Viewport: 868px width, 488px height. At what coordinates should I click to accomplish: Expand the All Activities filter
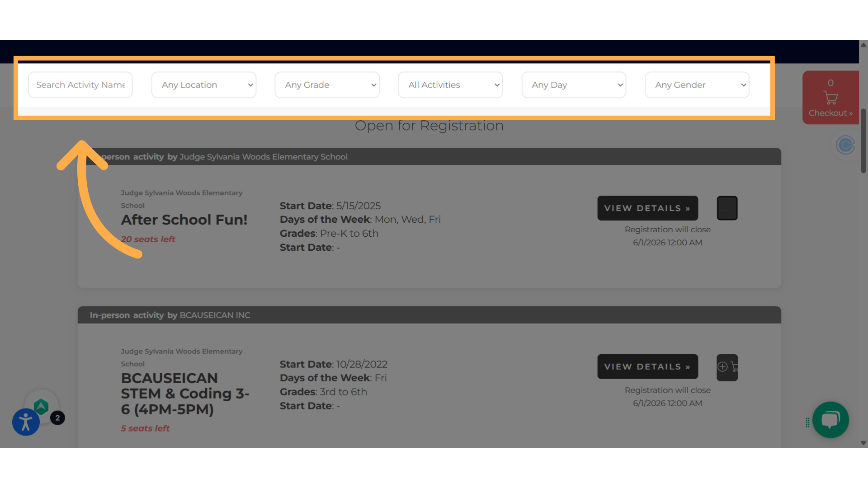point(450,85)
